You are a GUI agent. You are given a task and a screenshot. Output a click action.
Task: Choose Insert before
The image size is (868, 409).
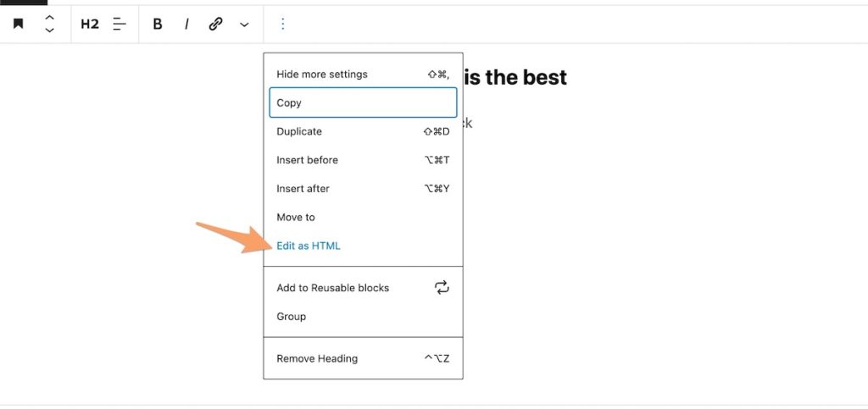pyautogui.click(x=363, y=160)
